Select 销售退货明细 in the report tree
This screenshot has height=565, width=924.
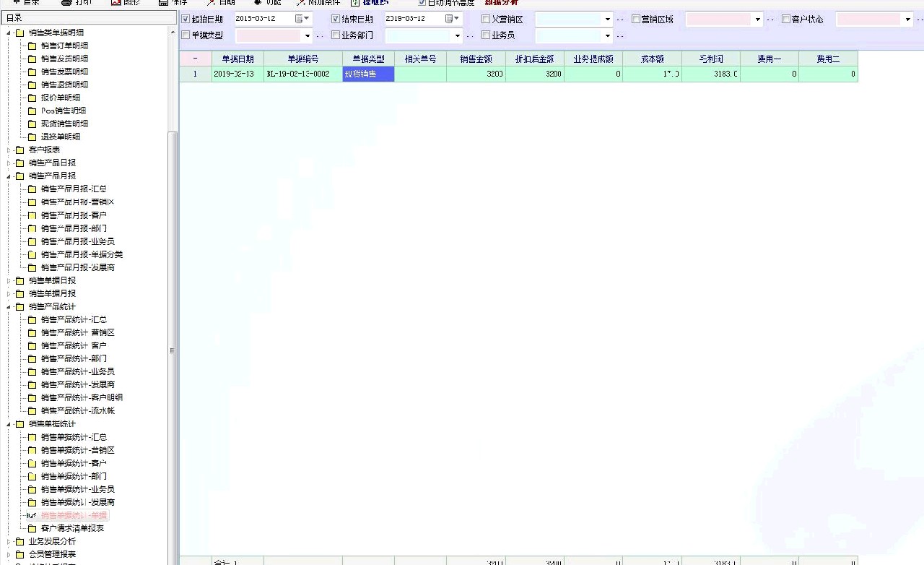click(x=64, y=85)
